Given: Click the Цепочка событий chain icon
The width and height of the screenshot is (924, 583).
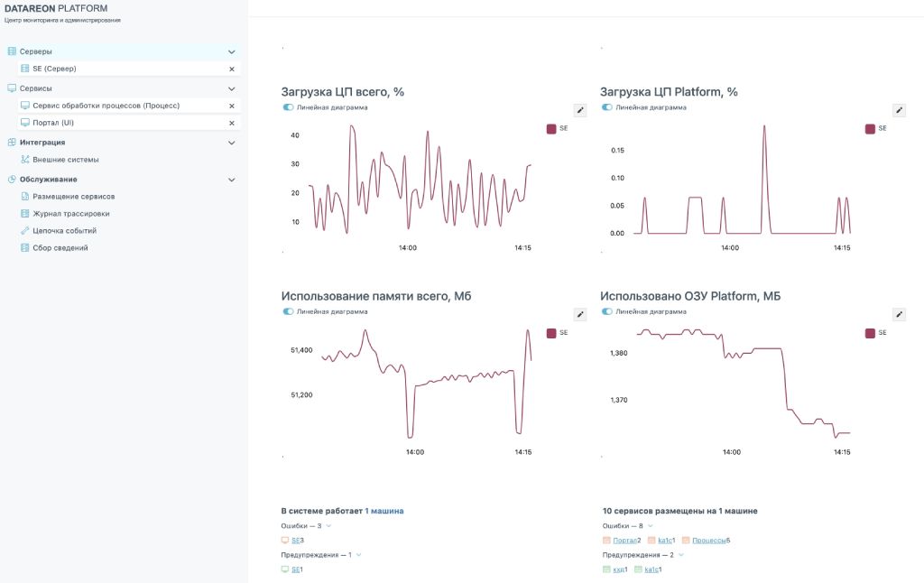Looking at the screenshot, I should 25,231.
